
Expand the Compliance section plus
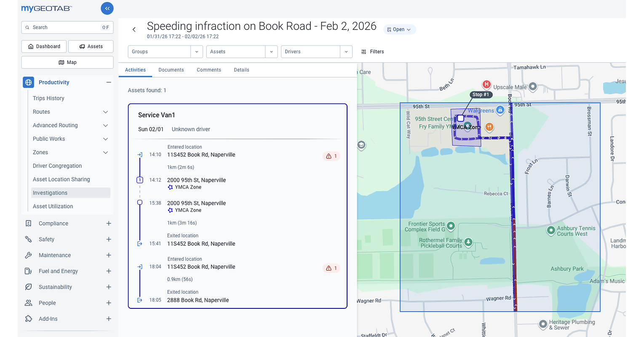pos(109,223)
